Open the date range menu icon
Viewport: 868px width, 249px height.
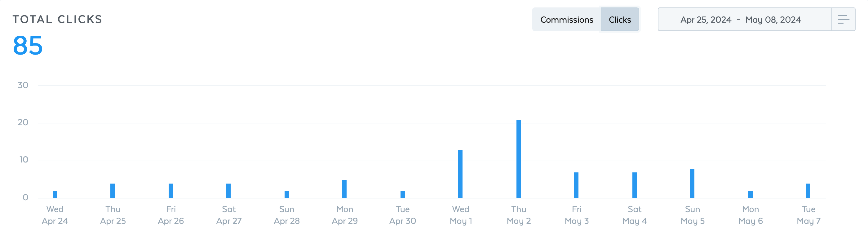coord(843,20)
